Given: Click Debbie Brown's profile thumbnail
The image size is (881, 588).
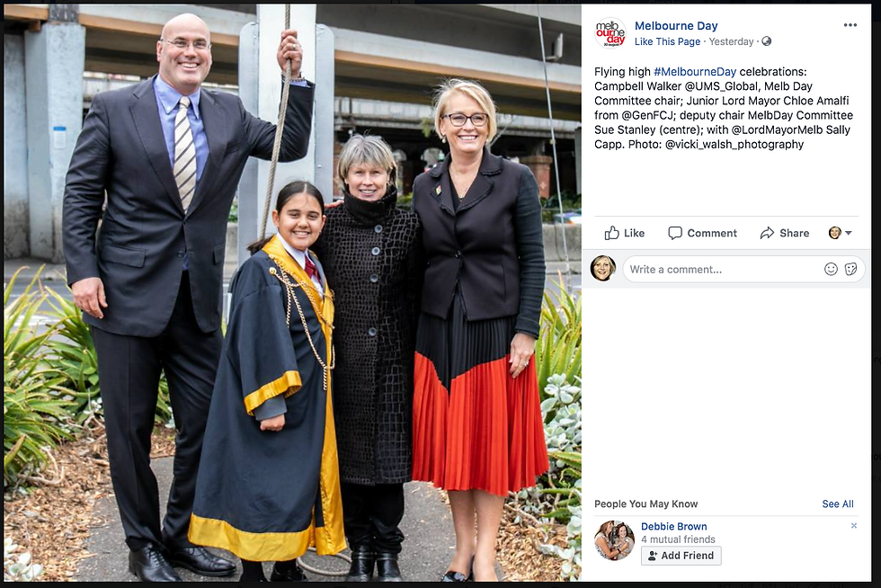Looking at the screenshot, I should 614,540.
